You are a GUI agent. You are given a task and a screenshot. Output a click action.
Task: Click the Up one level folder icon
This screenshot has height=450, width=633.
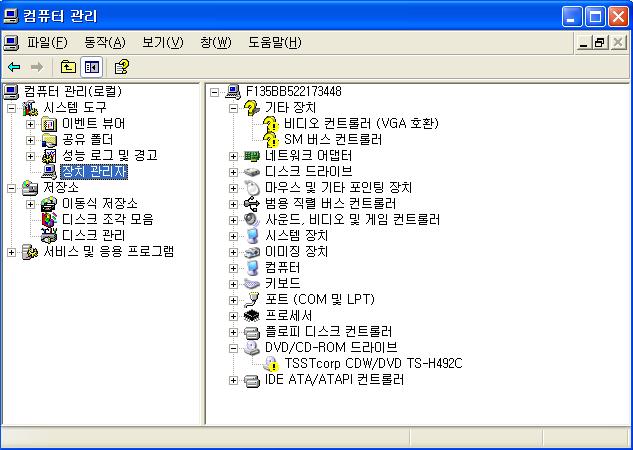[68, 67]
